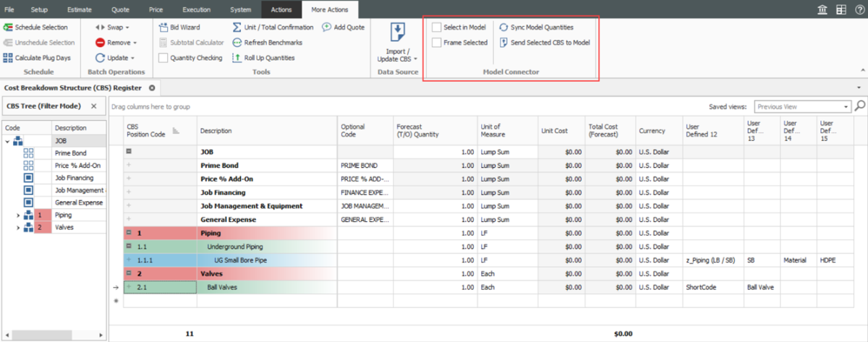Switch to the Estimate ribbon tab
Image resolution: width=868 pixels, height=342 pixels.
point(79,9)
